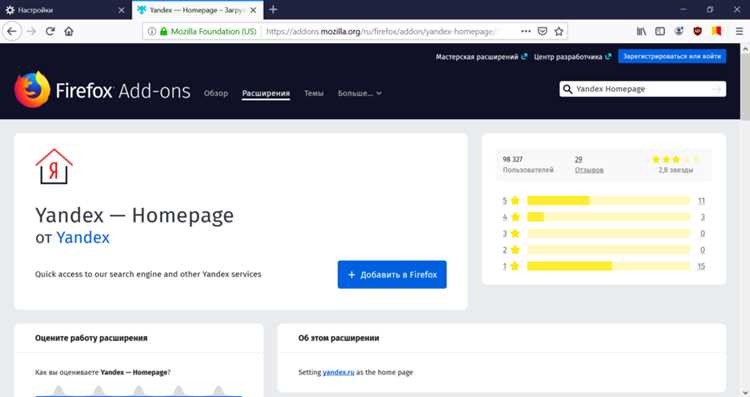Open the Расширения navigation item

(266, 93)
